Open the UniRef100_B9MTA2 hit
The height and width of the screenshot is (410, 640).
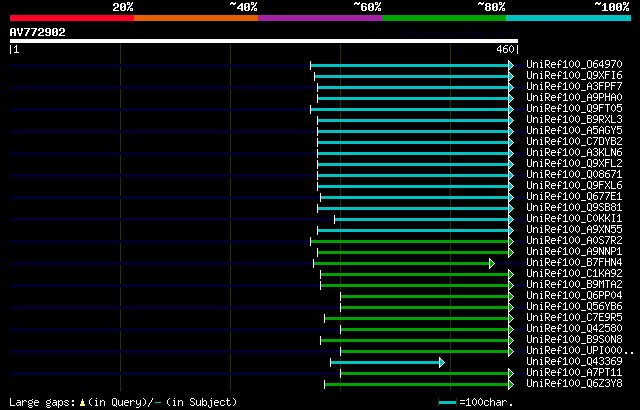pyautogui.click(x=574, y=285)
